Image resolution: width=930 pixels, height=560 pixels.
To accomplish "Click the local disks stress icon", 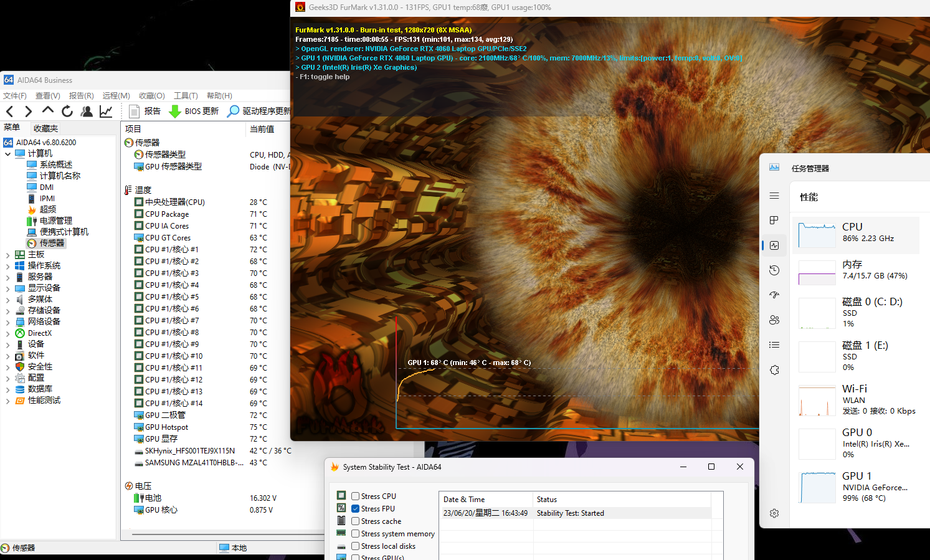I will tap(341, 546).
